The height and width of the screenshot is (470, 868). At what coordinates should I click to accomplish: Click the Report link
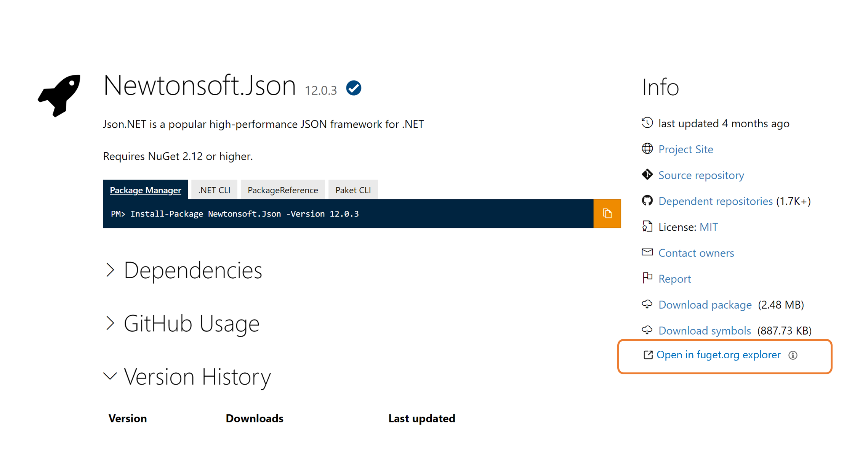pyautogui.click(x=674, y=279)
